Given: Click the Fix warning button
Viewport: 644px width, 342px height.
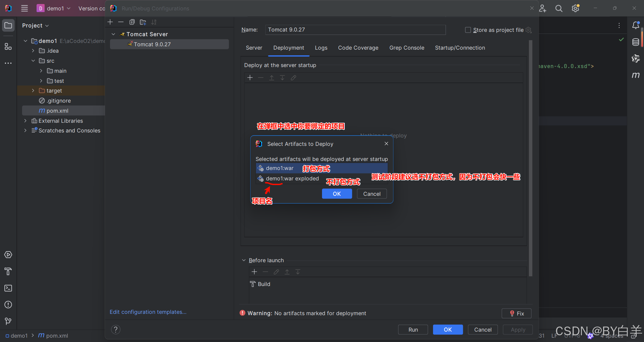Looking at the screenshot, I should [x=517, y=313].
